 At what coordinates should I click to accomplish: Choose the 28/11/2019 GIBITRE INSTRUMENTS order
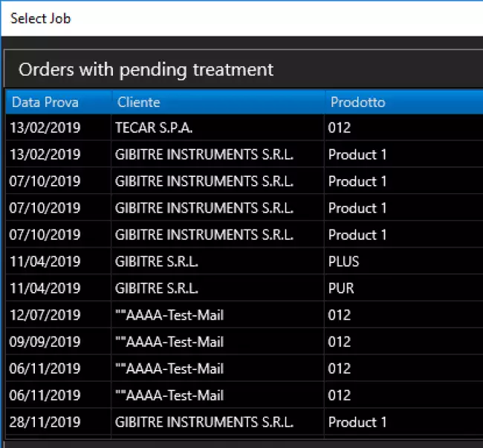(x=204, y=422)
